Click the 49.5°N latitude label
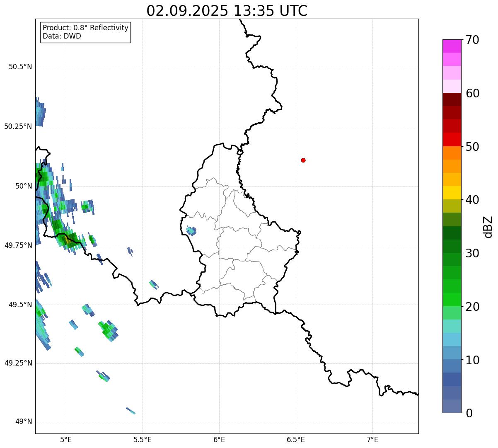Image resolution: width=498 pixels, height=448 pixels. 20,305
